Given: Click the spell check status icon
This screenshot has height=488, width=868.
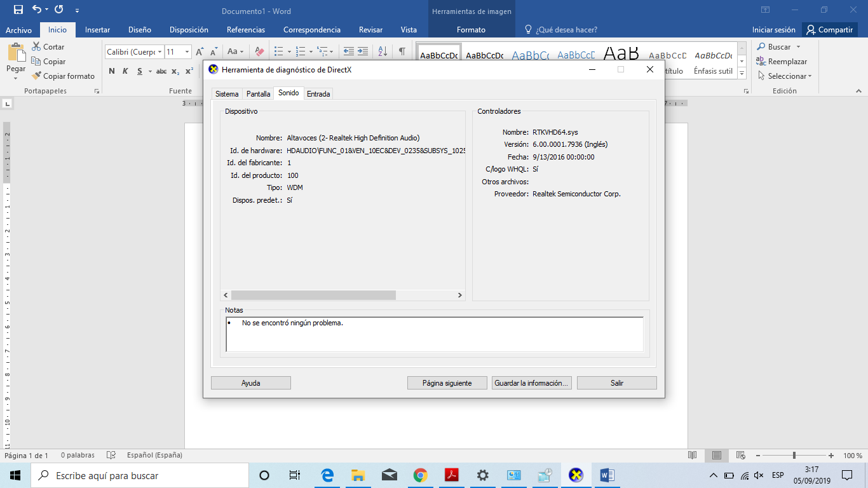Looking at the screenshot, I should tap(111, 456).
